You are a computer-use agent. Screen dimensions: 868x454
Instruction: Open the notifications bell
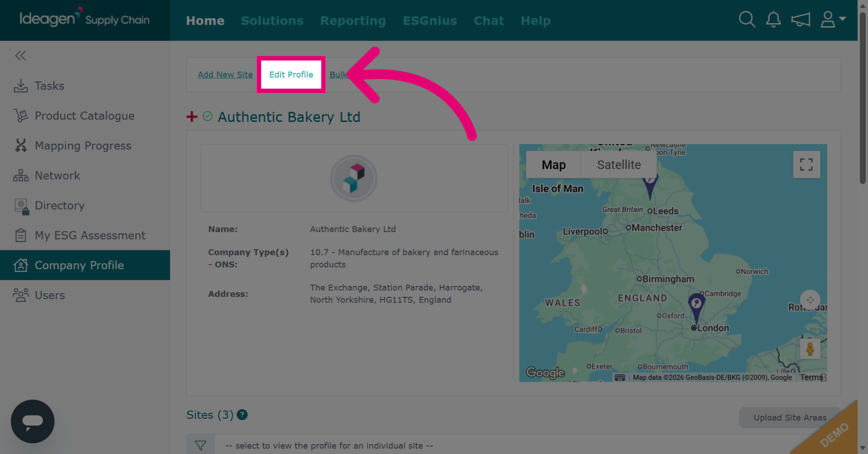pyautogui.click(x=774, y=19)
